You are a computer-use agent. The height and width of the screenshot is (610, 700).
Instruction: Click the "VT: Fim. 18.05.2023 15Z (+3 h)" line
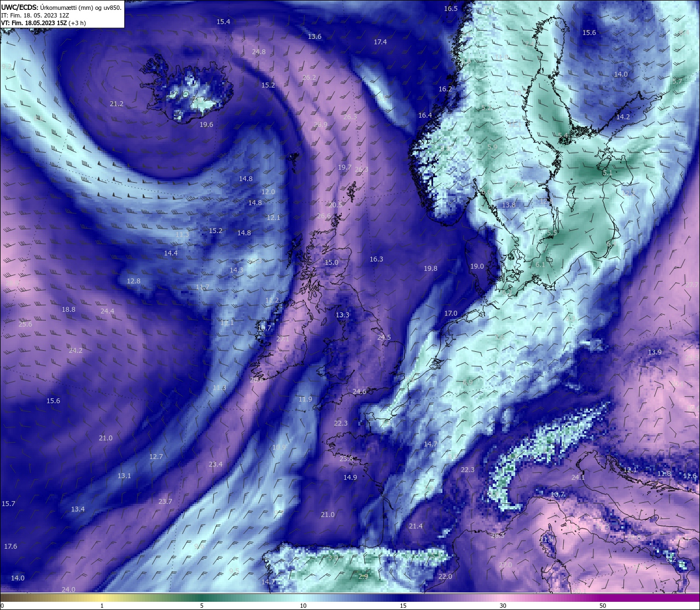43,23
